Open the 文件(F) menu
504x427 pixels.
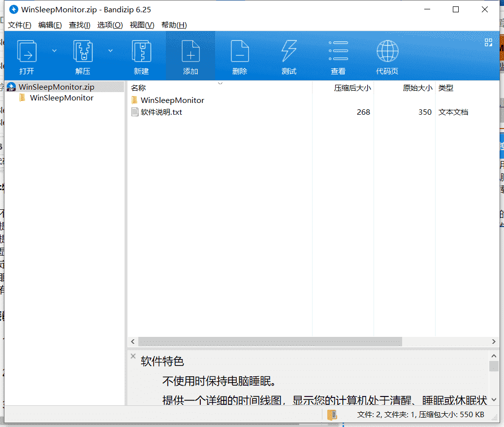19,25
